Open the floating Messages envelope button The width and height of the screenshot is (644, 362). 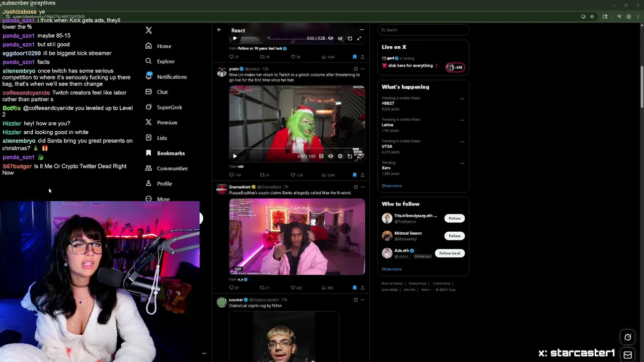627,355
